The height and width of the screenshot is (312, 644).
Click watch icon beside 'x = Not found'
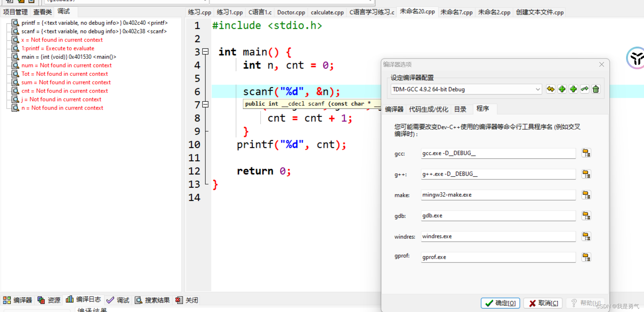[15, 40]
